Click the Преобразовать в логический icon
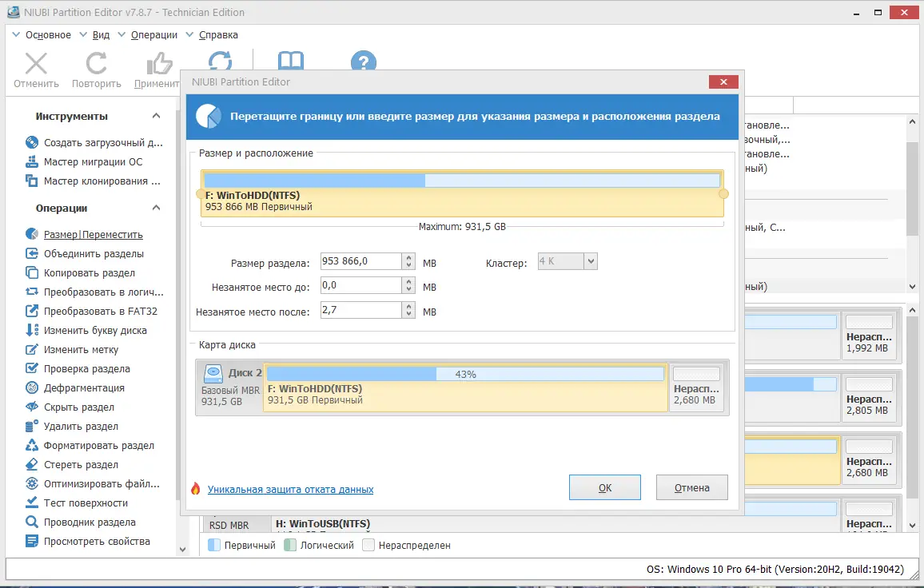 click(x=32, y=292)
